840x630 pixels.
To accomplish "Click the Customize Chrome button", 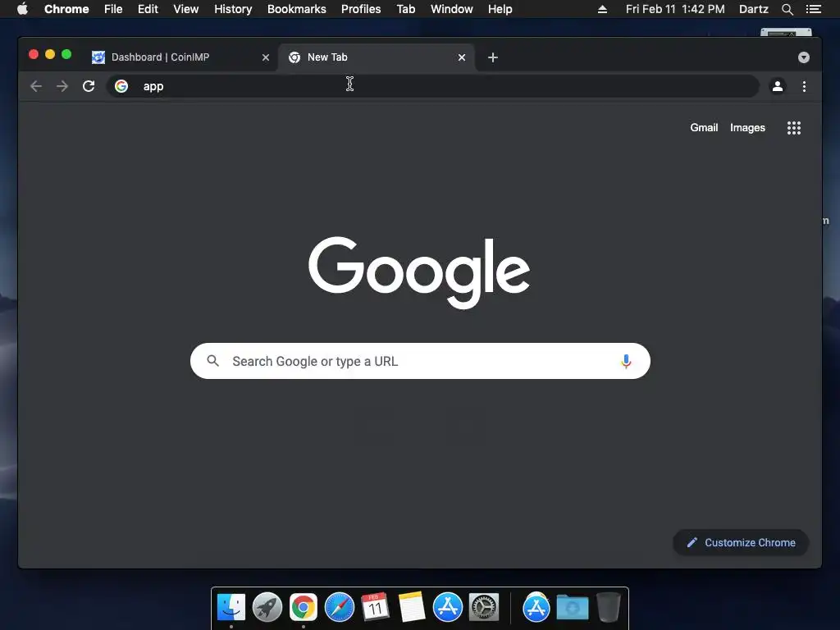I will (741, 543).
